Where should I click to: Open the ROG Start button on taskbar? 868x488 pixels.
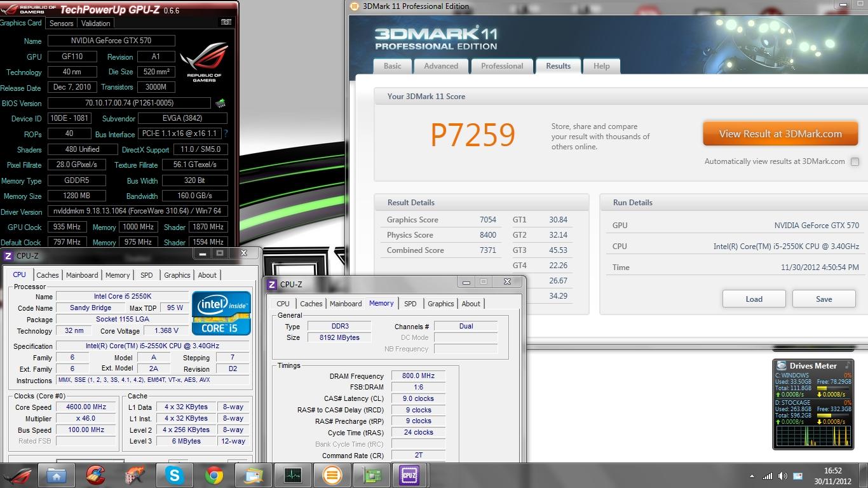(18, 475)
